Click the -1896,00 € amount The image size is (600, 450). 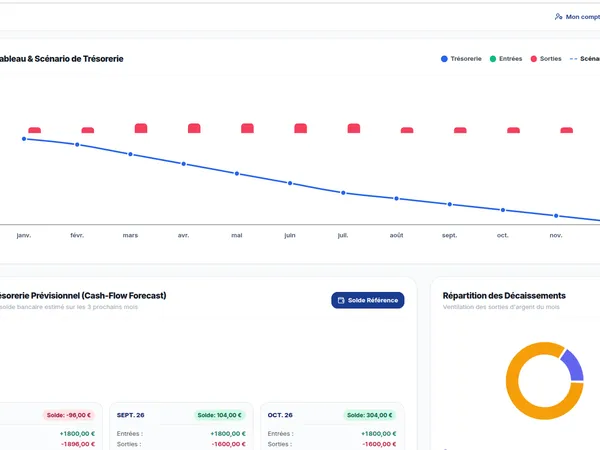tap(78, 444)
